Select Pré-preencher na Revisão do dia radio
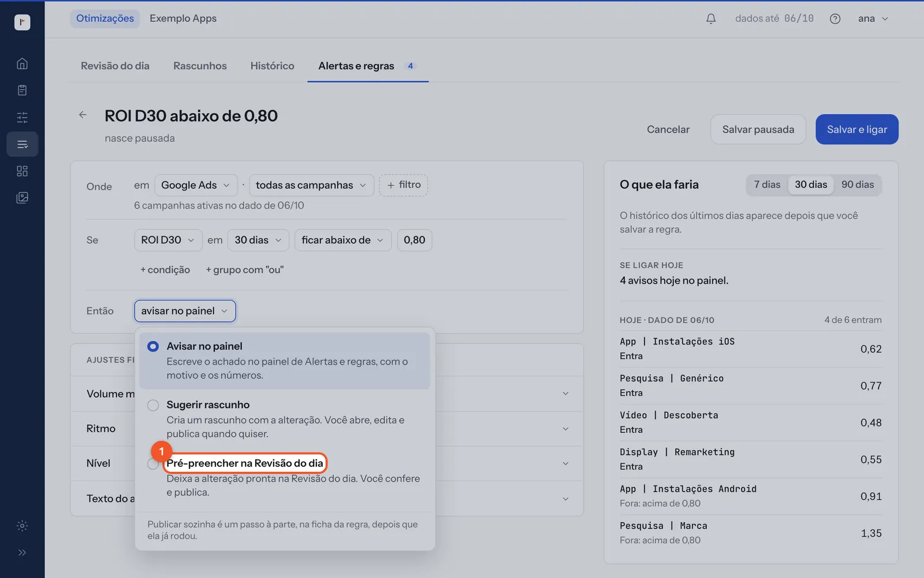 153,464
